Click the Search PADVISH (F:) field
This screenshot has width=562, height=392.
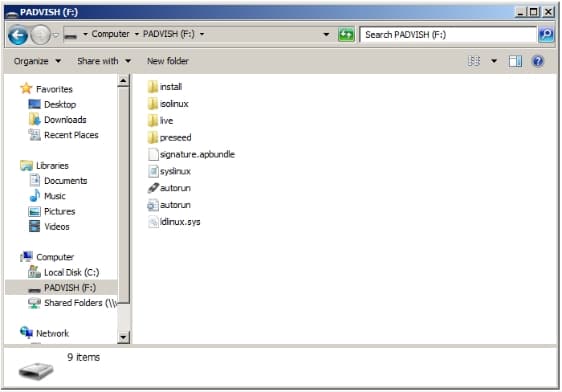point(448,35)
